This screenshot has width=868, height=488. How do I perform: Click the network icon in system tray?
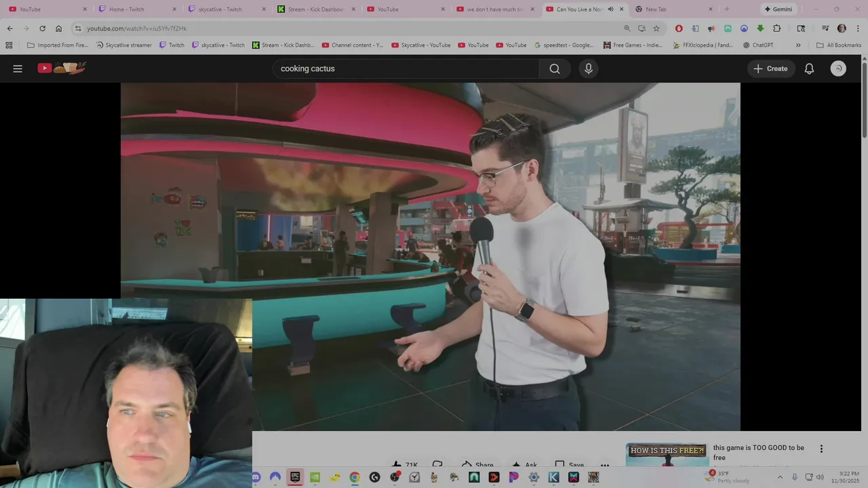coord(808,477)
